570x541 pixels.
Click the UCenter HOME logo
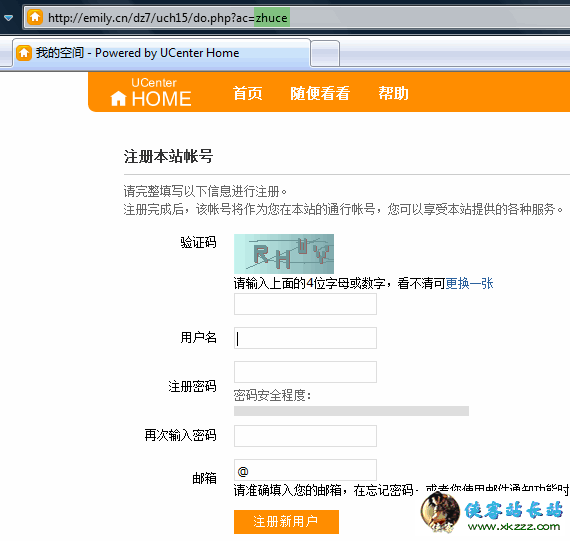[151, 93]
